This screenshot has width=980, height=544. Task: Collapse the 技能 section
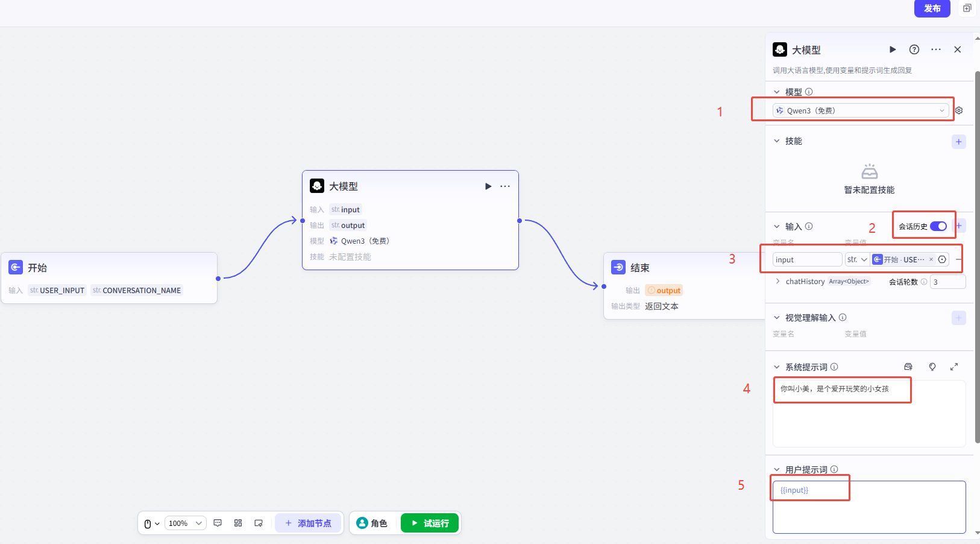point(777,141)
